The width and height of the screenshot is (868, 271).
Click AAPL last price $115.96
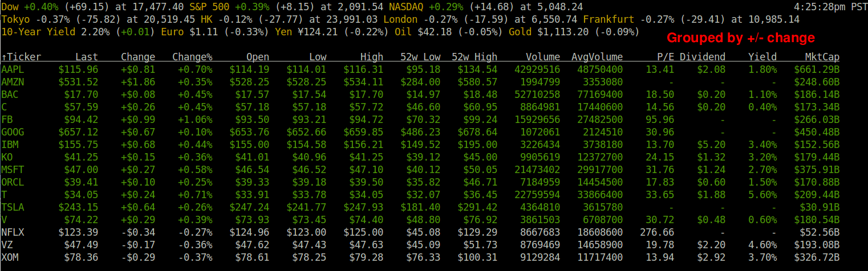[x=78, y=69]
